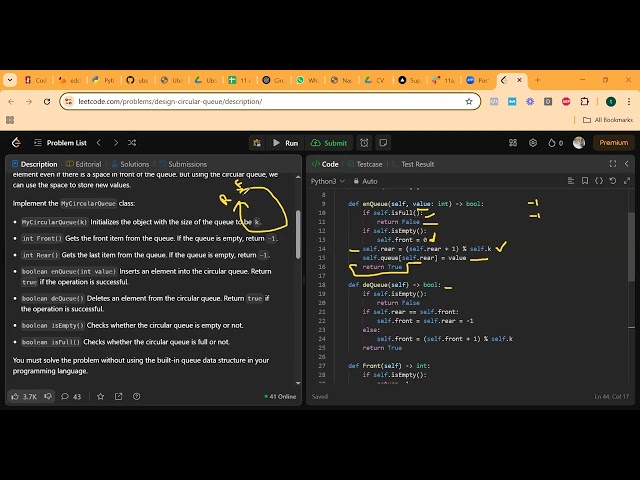Start the alarm clock timer
640x480 pixels.
pos(364,143)
